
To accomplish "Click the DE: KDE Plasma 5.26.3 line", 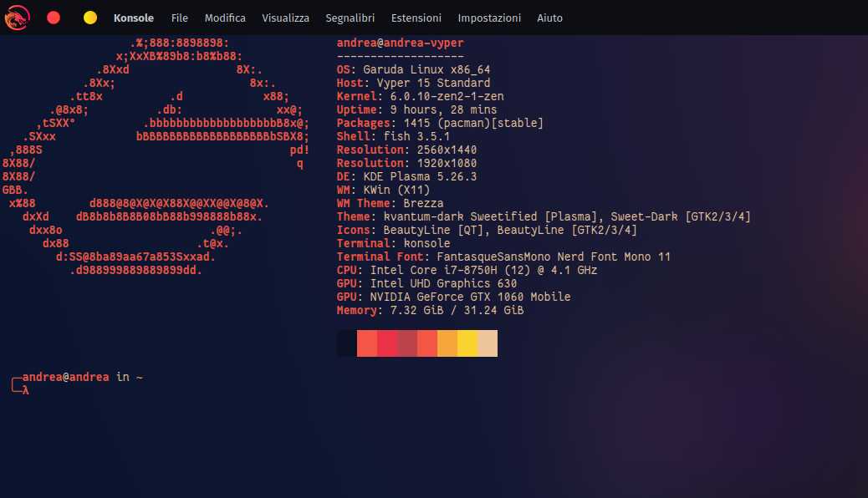I will [x=406, y=176].
